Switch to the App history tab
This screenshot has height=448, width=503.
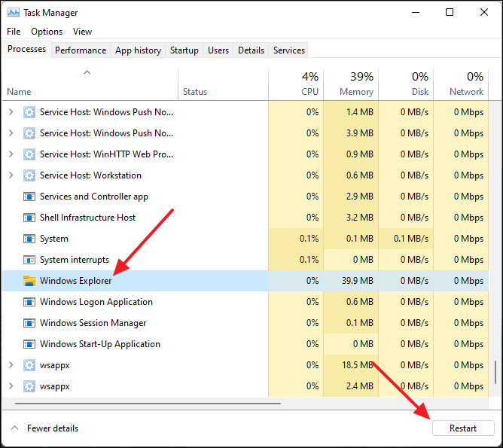138,50
